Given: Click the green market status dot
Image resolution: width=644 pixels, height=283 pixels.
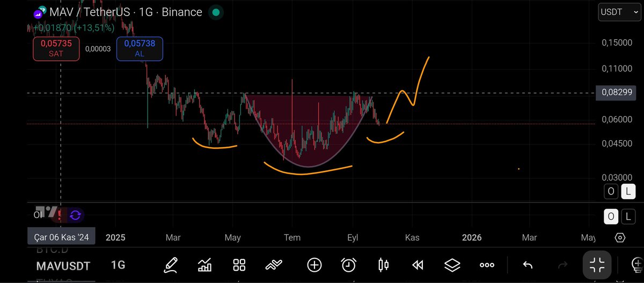Looking at the screenshot, I should pyautogui.click(x=215, y=12).
